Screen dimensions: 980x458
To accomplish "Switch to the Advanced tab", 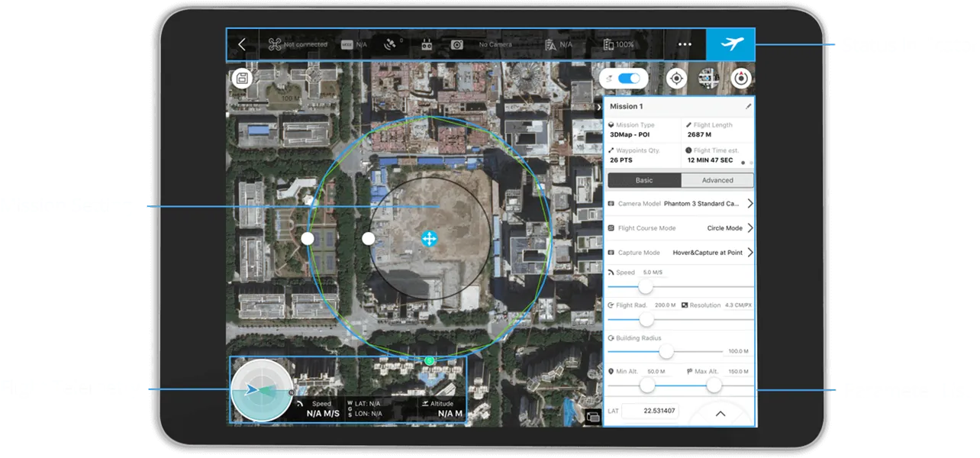I will (717, 180).
